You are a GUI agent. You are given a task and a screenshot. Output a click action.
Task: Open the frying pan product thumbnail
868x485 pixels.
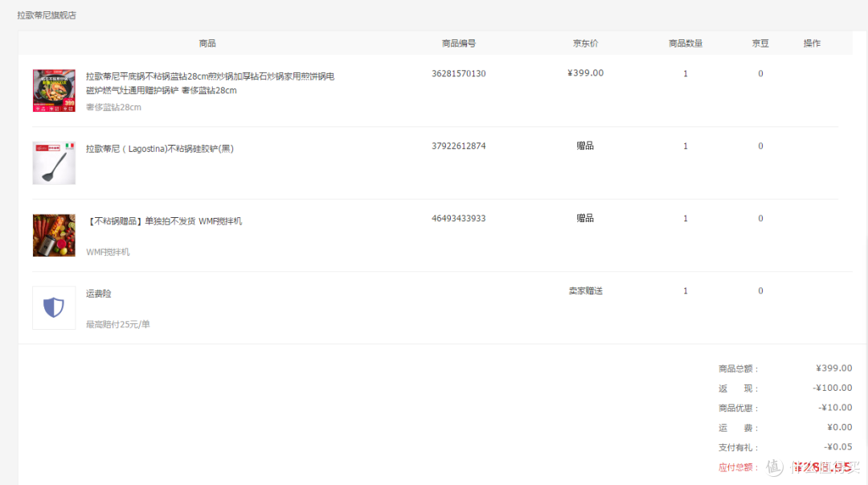tap(54, 90)
